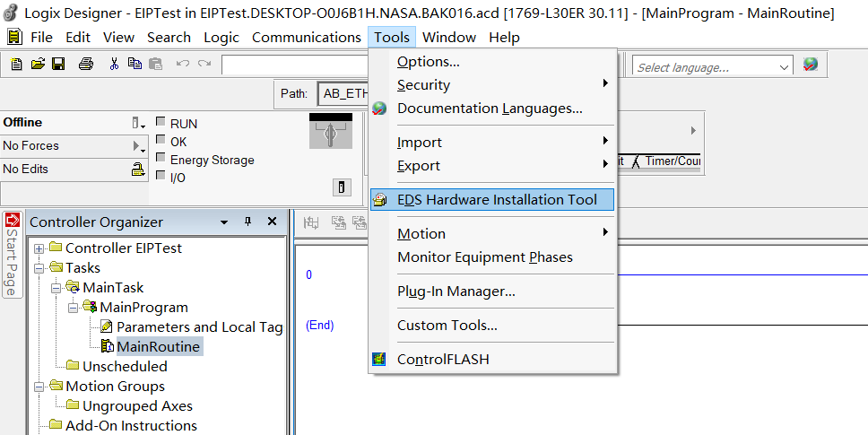Open the File menu

(41, 37)
